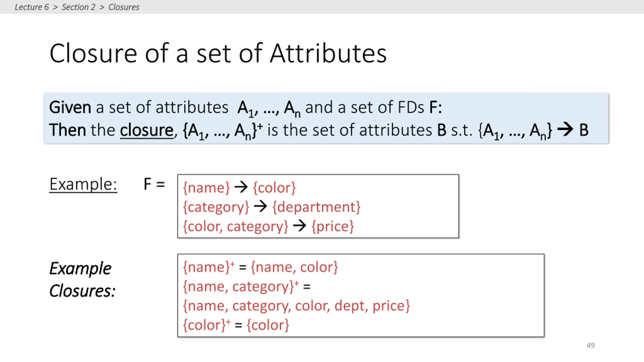
Task: Select the {department} text
Action: point(316,207)
